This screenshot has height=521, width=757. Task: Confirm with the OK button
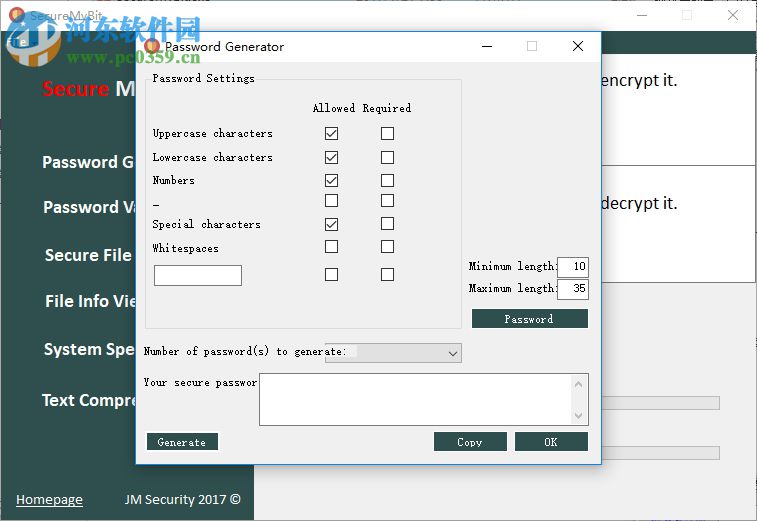point(551,442)
